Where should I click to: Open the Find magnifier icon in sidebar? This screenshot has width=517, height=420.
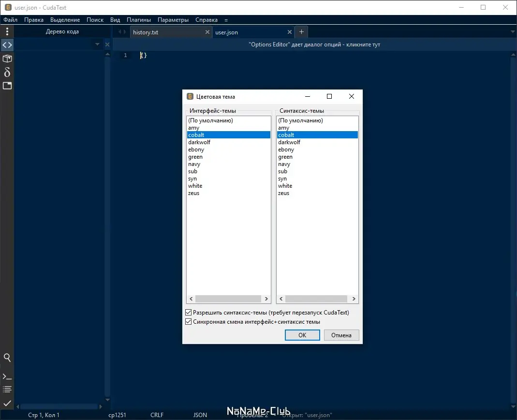click(7, 358)
